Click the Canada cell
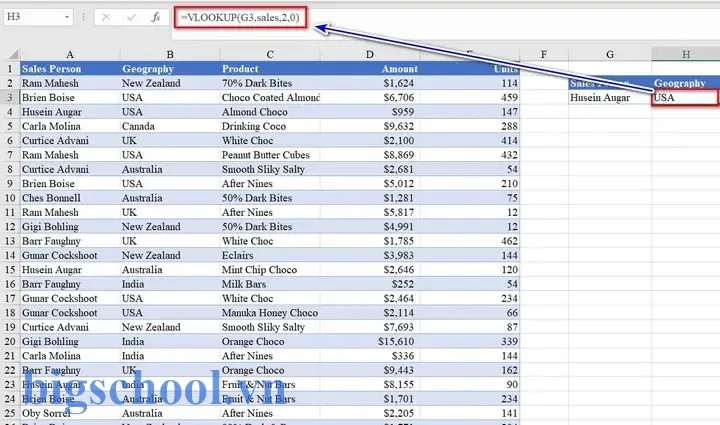 click(x=170, y=126)
